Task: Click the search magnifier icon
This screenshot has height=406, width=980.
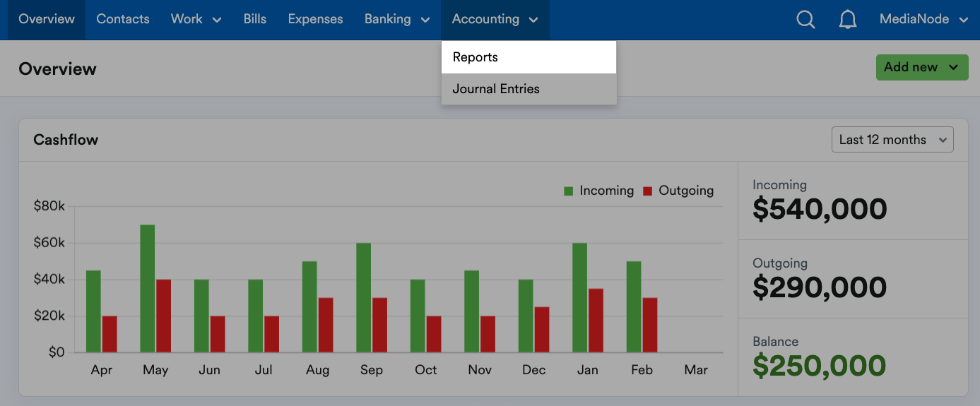Action: click(805, 20)
